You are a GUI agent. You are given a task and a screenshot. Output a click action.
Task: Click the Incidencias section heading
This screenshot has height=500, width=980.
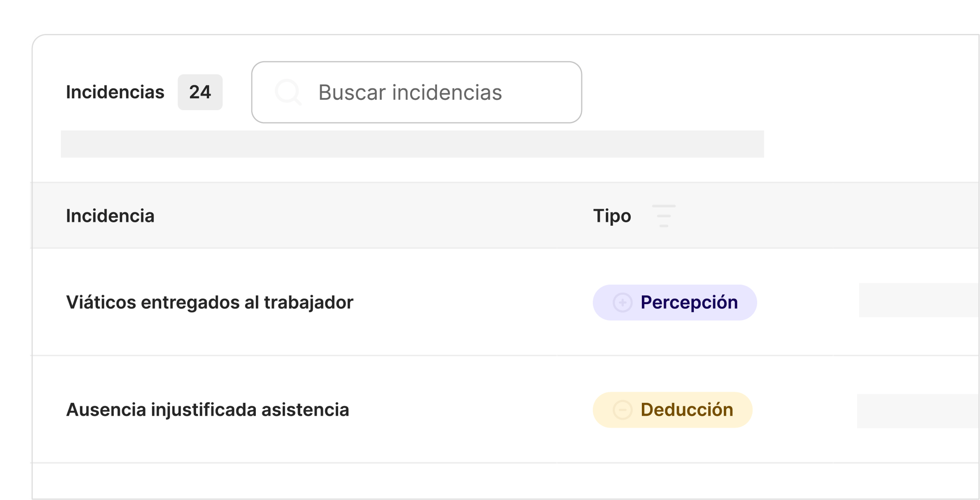(x=115, y=92)
